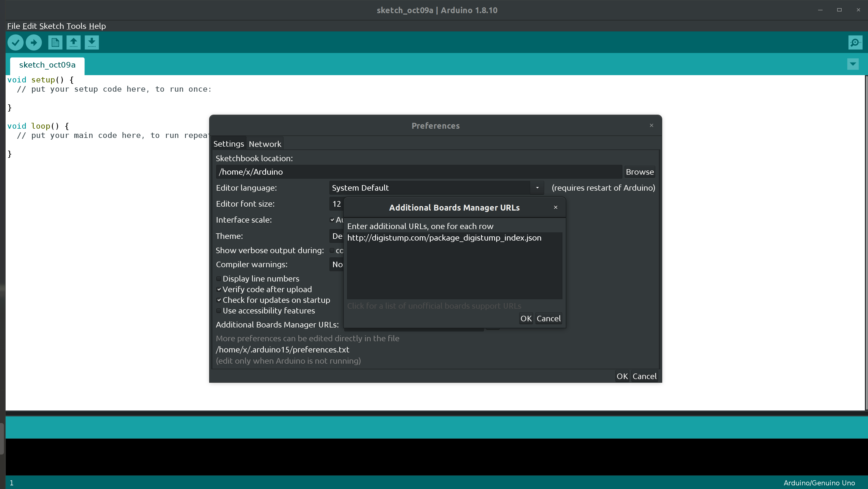The width and height of the screenshot is (868, 489).
Task: Uncheck Check for updates on startup
Action: (219, 300)
